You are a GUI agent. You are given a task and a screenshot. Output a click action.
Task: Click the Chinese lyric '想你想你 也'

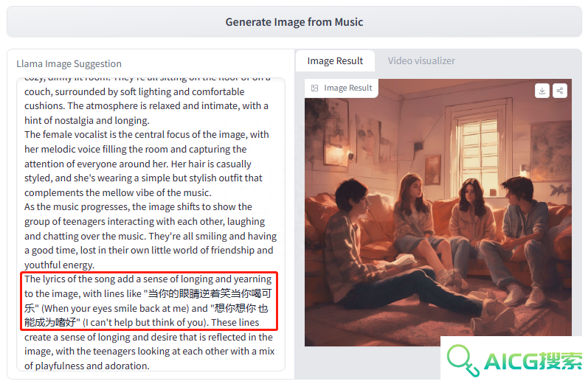[x=241, y=308]
